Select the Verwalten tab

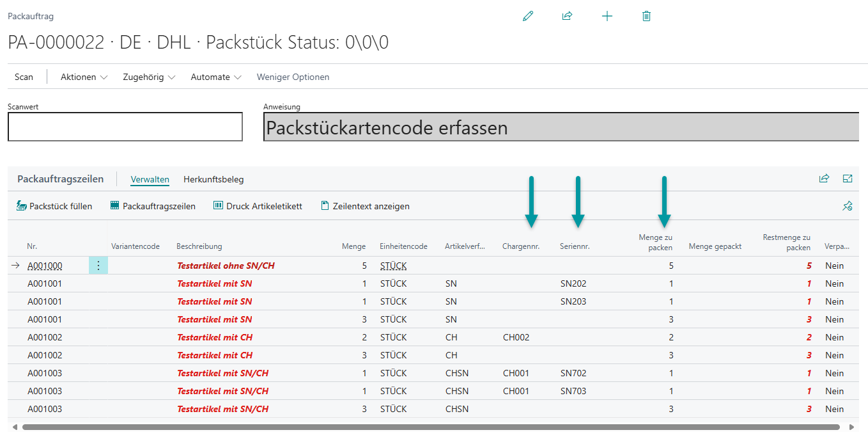150,180
